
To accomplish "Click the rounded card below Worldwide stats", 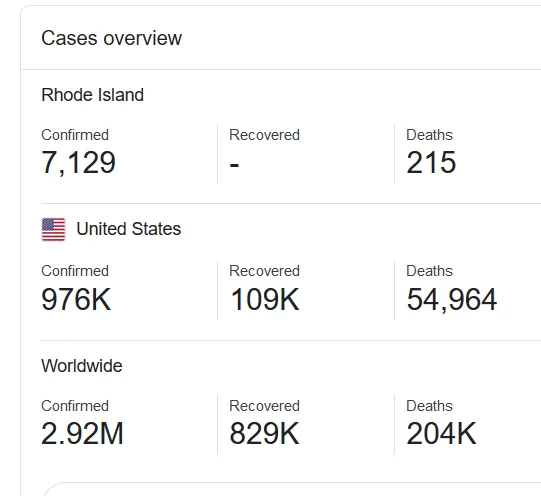I will tap(292, 489).
